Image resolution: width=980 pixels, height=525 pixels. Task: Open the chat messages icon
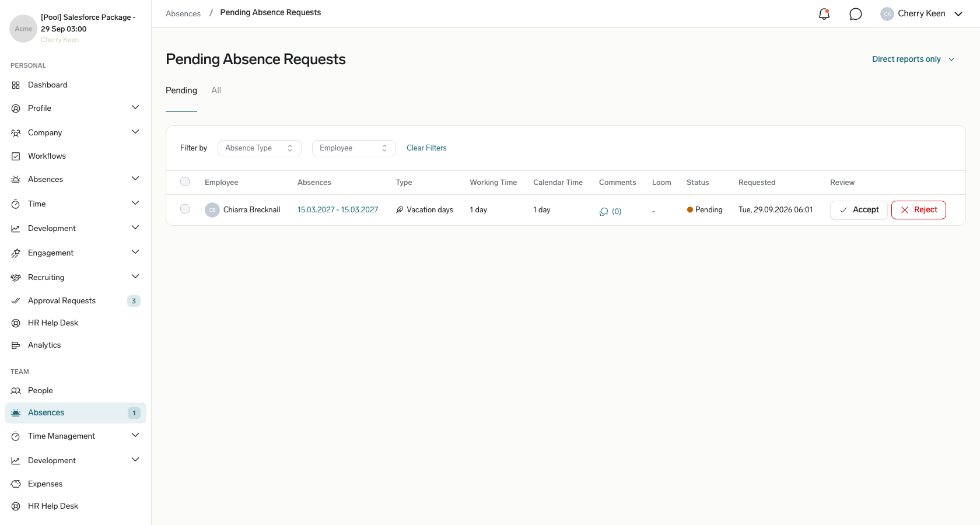coord(855,14)
